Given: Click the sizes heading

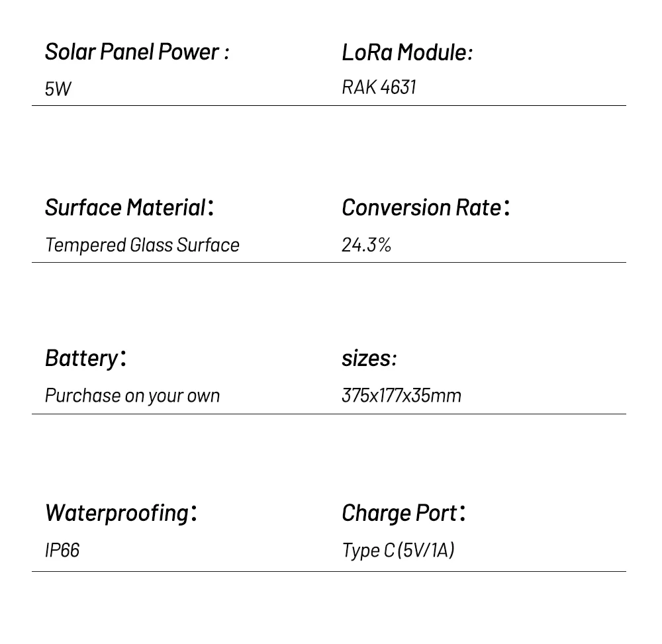Looking at the screenshot, I should (x=369, y=359).
